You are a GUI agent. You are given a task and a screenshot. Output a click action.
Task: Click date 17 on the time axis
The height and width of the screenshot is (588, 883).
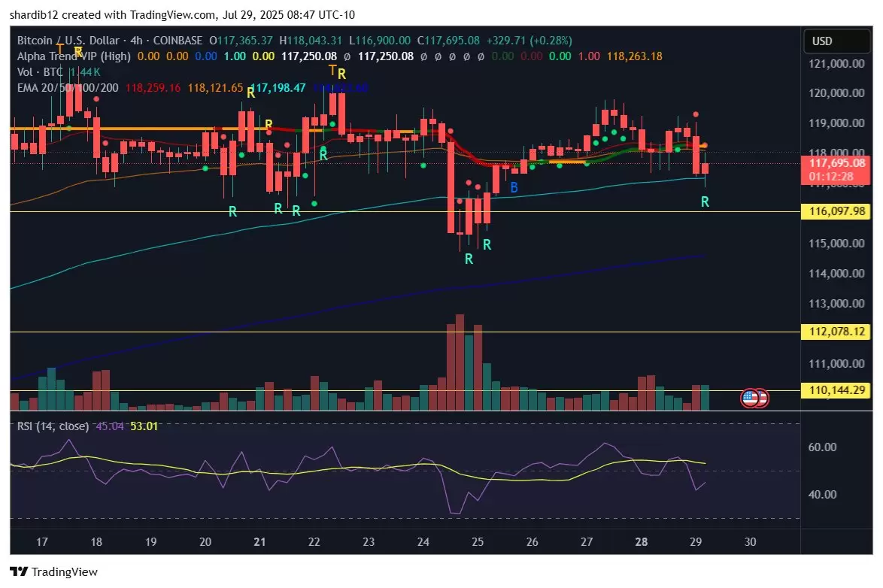coord(41,542)
